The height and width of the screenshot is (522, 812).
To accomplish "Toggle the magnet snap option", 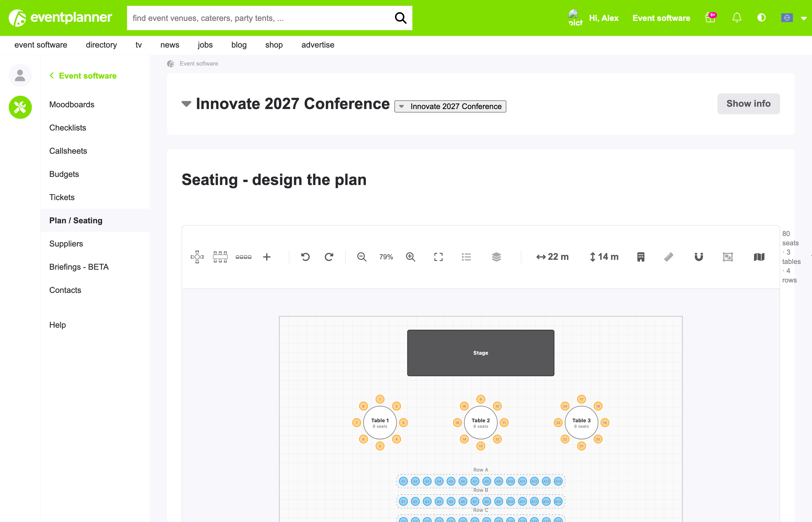I will click(x=699, y=257).
